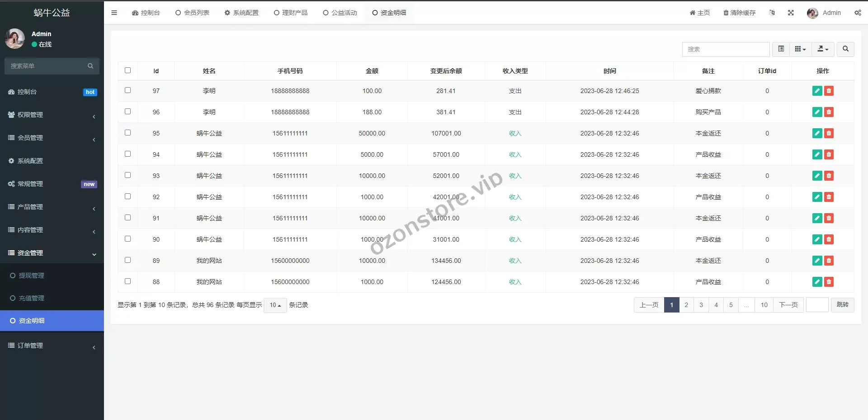
Task: Click the 搜索 table search field
Action: click(x=725, y=49)
